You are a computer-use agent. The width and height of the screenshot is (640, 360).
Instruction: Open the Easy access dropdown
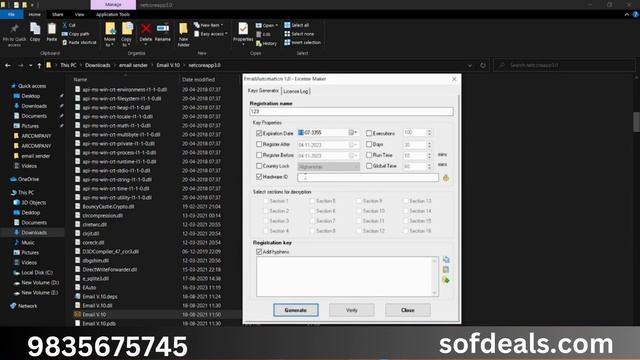point(211,34)
